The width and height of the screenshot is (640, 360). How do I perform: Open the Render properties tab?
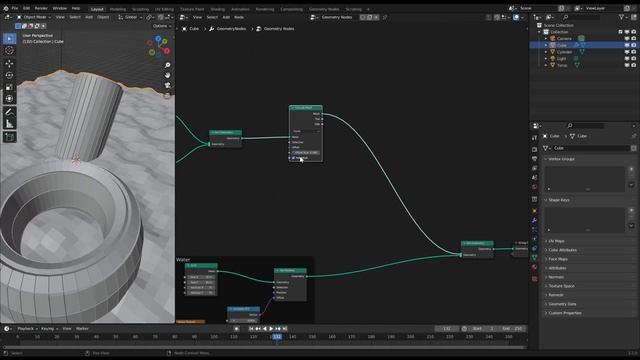click(x=534, y=149)
